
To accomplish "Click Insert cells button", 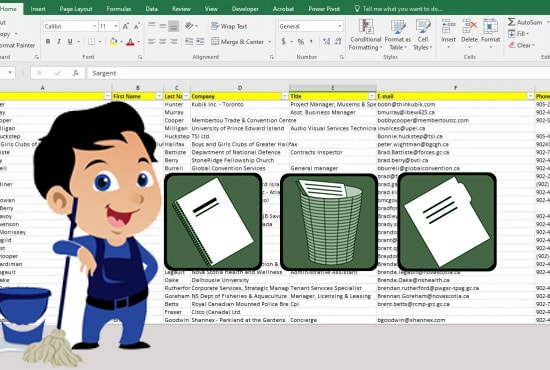I will point(448,34).
